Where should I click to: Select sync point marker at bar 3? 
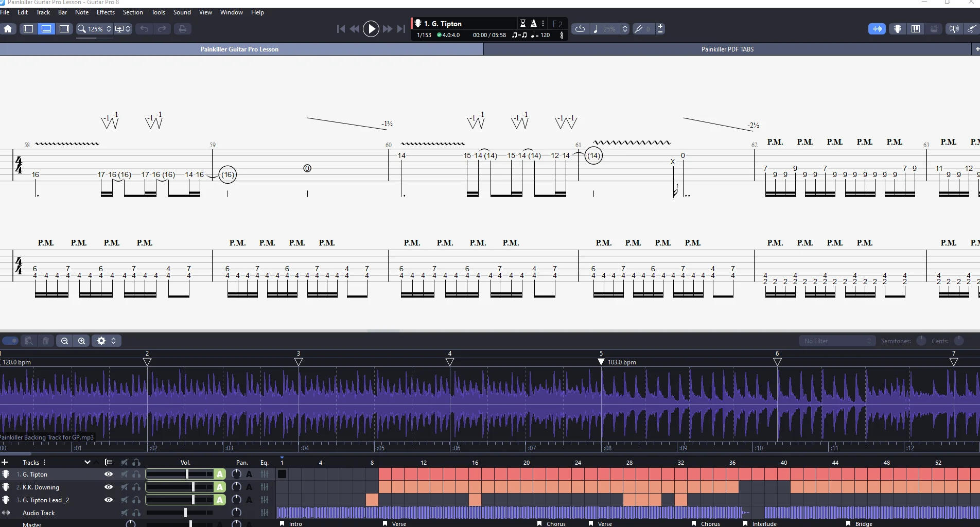(x=299, y=362)
